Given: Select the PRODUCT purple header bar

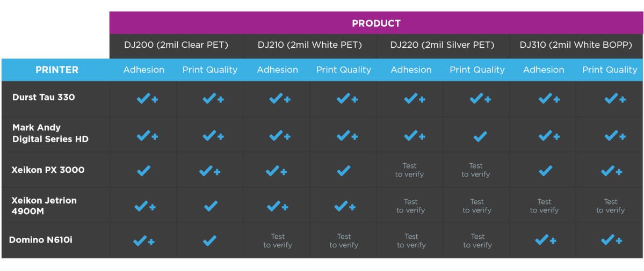Looking at the screenshot, I should 376,23.
